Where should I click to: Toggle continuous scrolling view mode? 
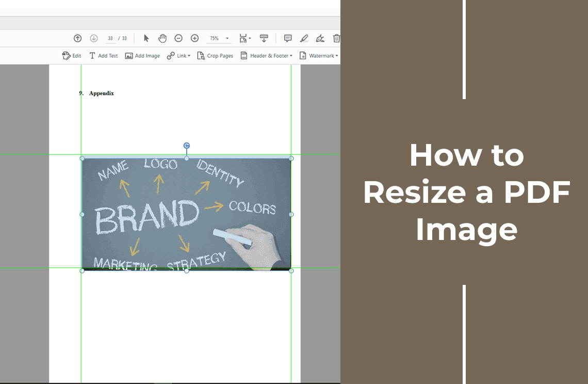coord(264,38)
